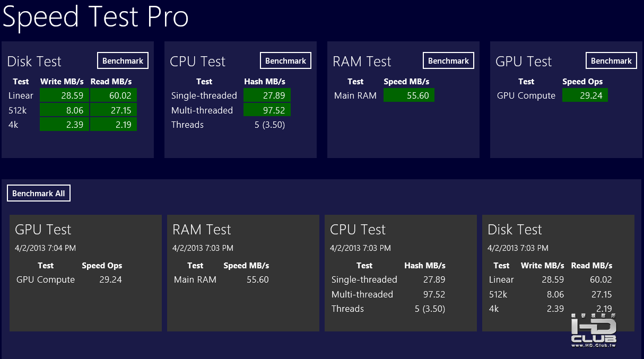This screenshot has height=359, width=644.
Task: Select the RAM Test history tile
Action: [x=243, y=273]
